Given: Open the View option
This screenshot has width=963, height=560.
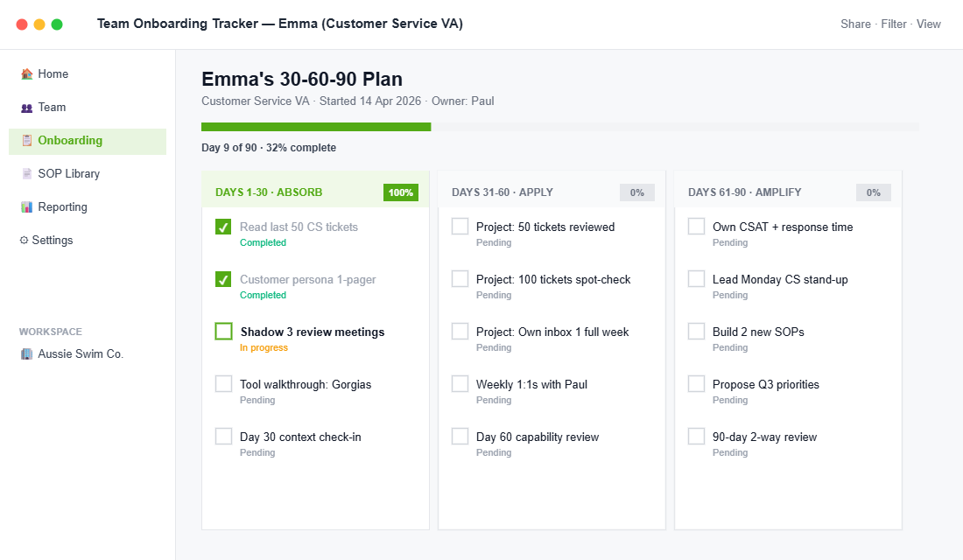Looking at the screenshot, I should click(928, 24).
